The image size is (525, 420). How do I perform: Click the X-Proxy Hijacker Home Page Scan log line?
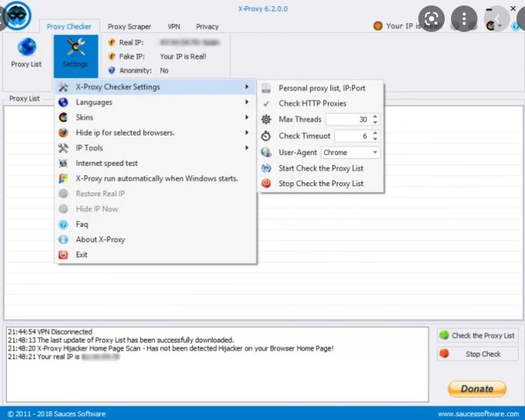click(171, 348)
